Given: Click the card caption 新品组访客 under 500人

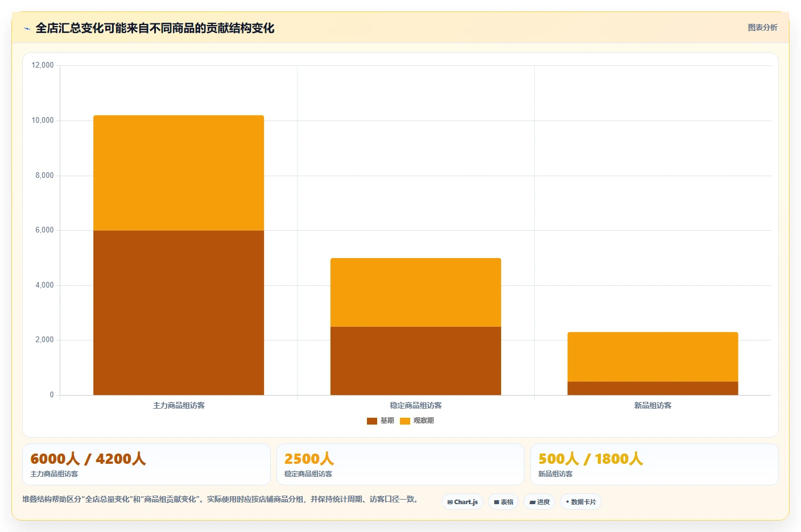Looking at the screenshot, I should pyautogui.click(x=555, y=474).
